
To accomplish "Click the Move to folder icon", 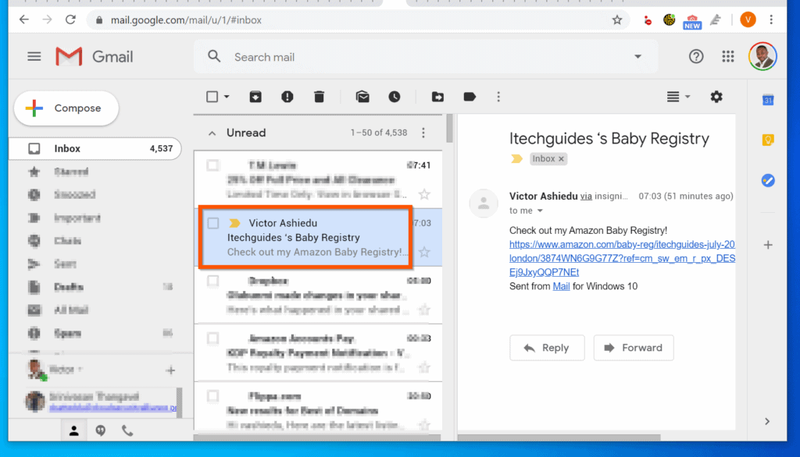I will coord(438,96).
